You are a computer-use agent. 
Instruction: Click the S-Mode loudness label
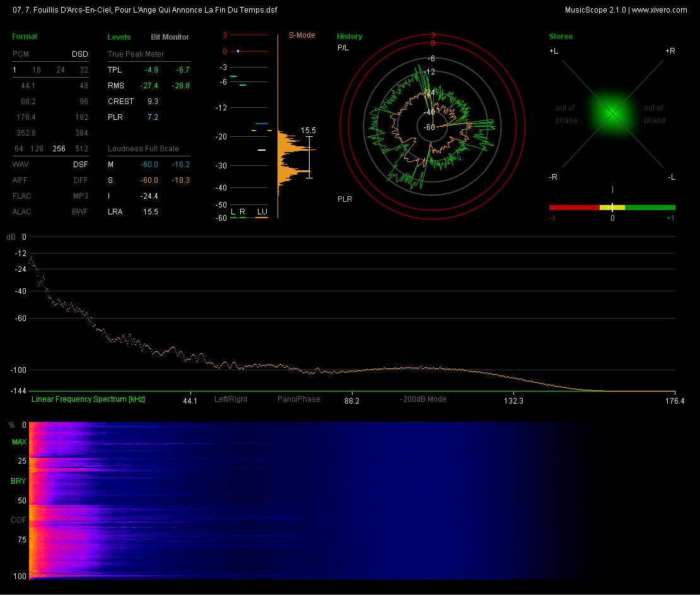(302, 35)
